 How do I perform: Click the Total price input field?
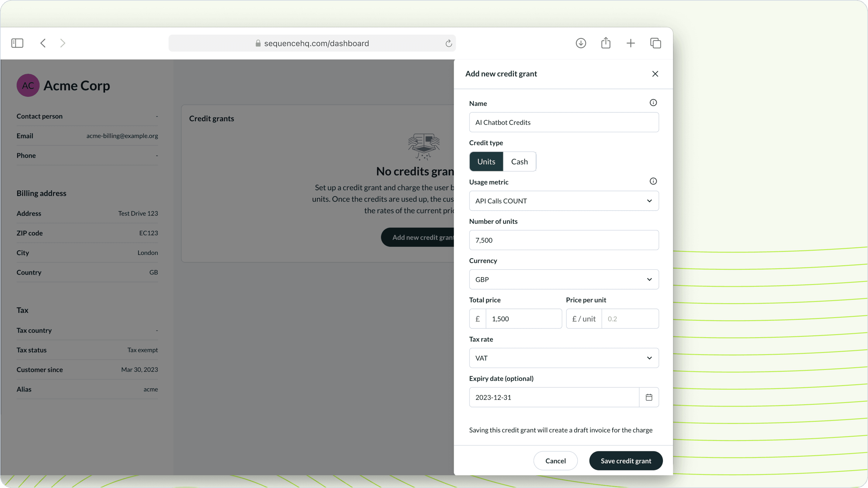(523, 319)
